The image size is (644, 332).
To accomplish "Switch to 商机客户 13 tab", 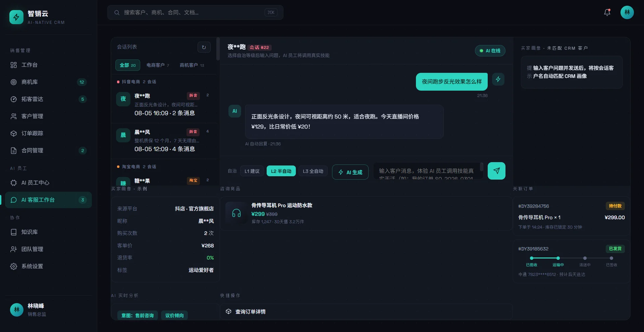I will pos(192,65).
